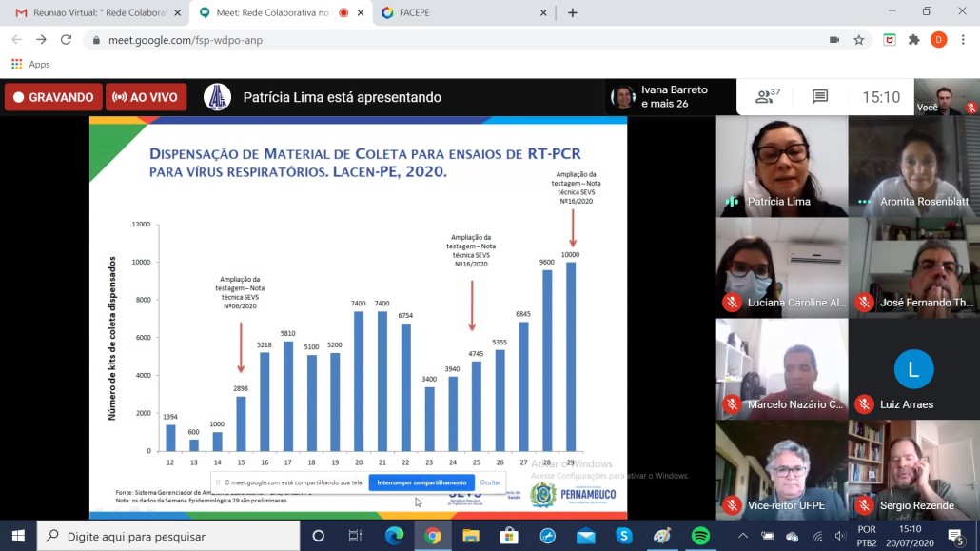Open the Meet chat panel

click(819, 97)
